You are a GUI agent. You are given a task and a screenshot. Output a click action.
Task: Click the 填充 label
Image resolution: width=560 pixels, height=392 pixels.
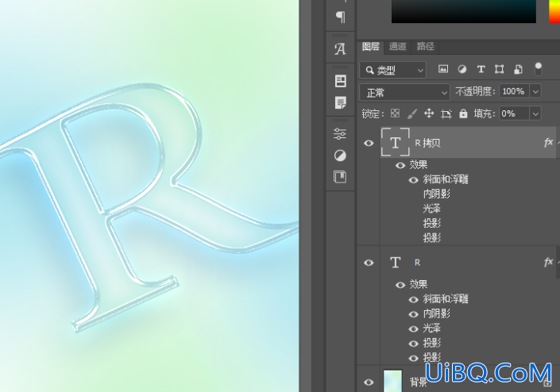click(485, 113)
